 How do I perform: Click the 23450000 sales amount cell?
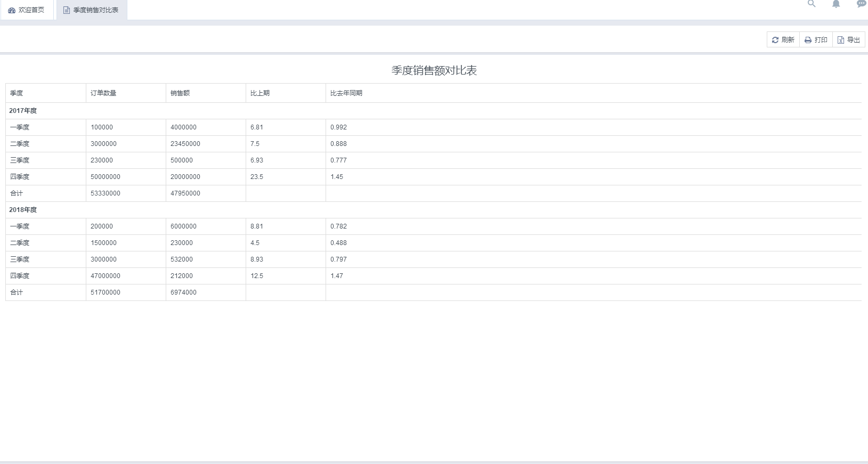click(x=185, y=144)
